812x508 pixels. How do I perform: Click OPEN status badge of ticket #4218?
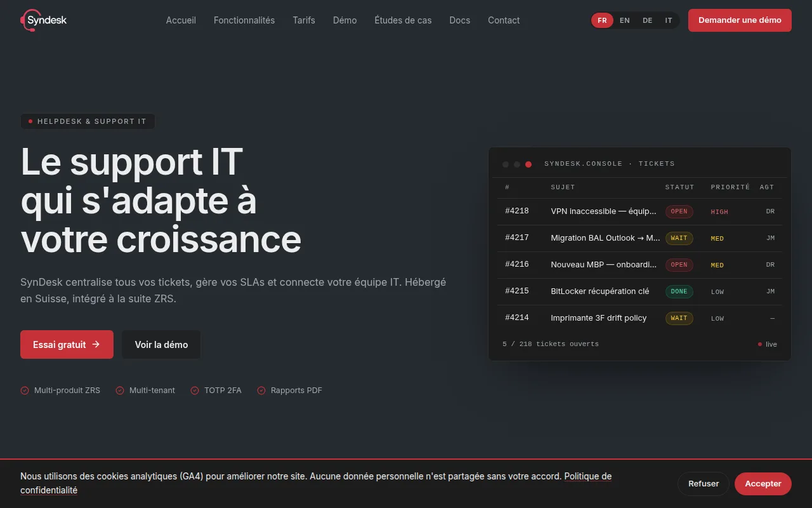tap(679, 211)
